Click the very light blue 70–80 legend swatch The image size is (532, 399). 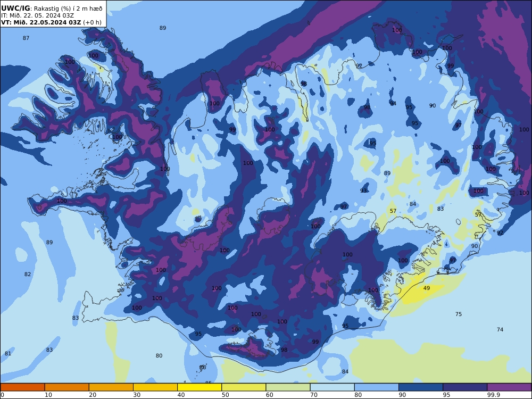click(x=332, y=387)
